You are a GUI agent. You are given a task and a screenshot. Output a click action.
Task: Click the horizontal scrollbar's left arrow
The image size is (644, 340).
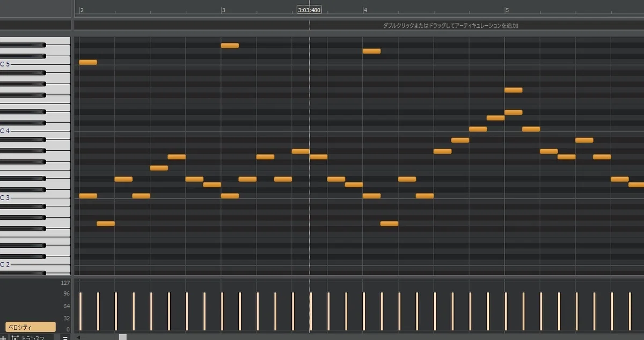pyautogui.click(x=78, y=337)
